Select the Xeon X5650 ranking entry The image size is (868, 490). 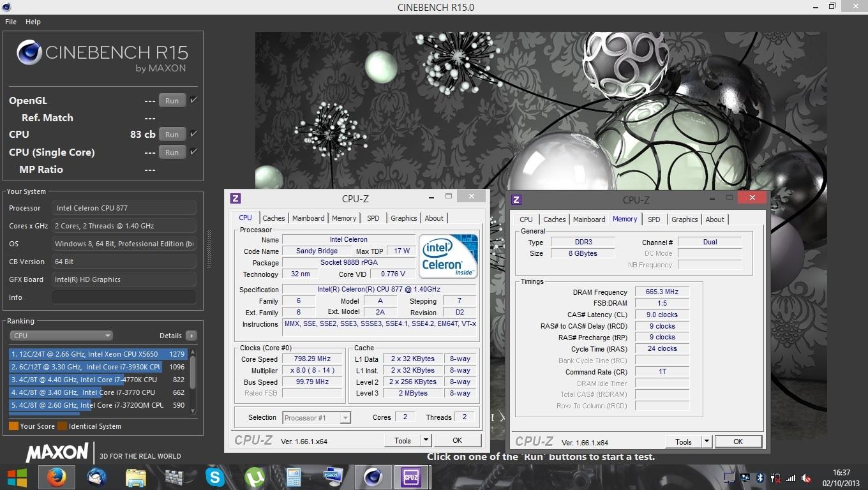tap(98, 354)
